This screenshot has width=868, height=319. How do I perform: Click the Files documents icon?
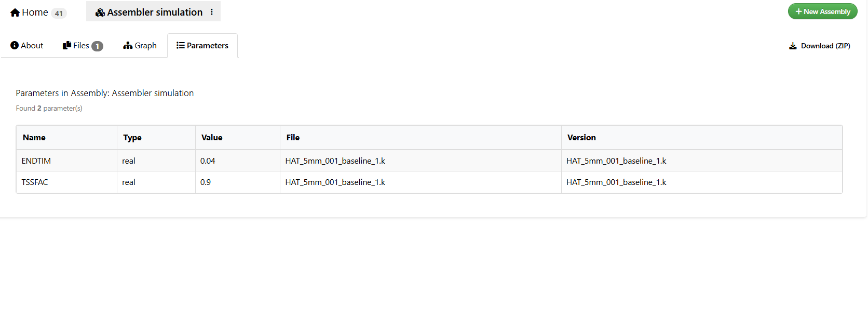(x=67, y=46)
